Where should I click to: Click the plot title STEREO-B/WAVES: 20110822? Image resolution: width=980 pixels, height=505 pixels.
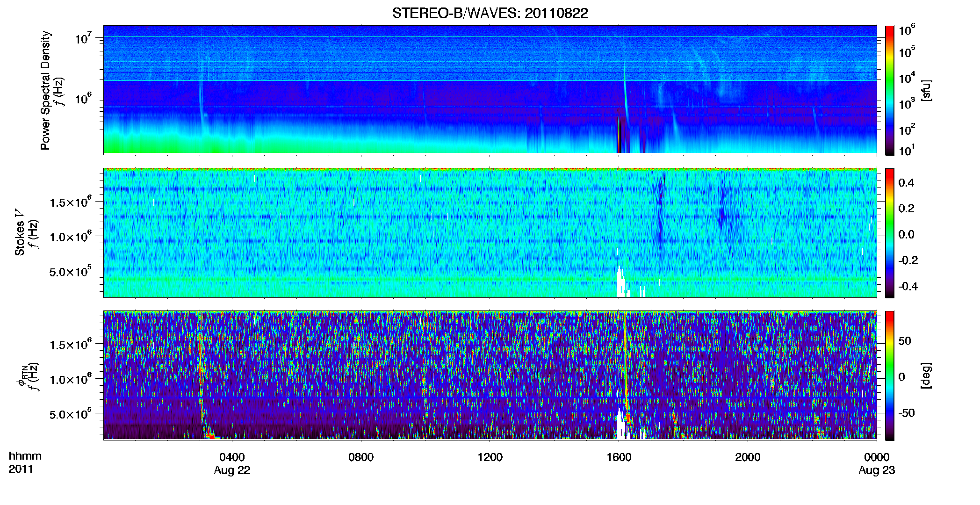coord(490,13)
